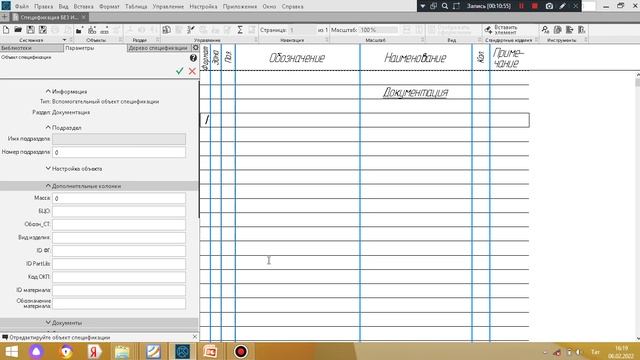Click the Документация section heading in table
The image size is (640, 360).
(415, 93)
